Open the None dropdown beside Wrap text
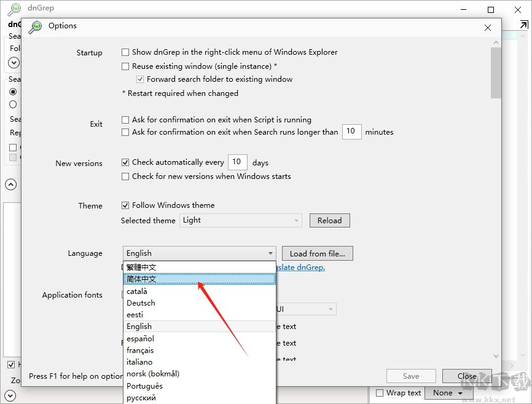The height and width of the screenshot is (404, 532). (x=447, y=393)
